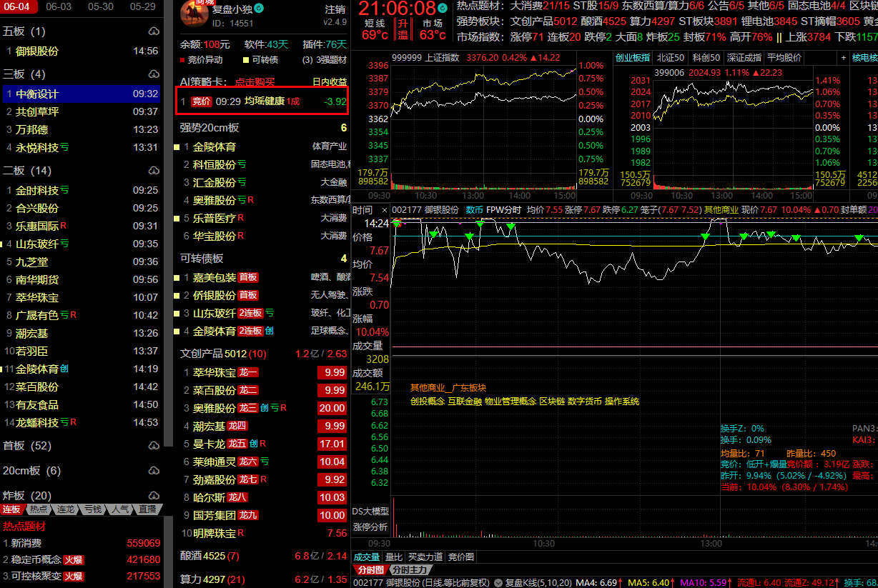Screen dimensions: 878x588
Task: Click the cloud icon next to 20cm板
Action: click(154, 471)
